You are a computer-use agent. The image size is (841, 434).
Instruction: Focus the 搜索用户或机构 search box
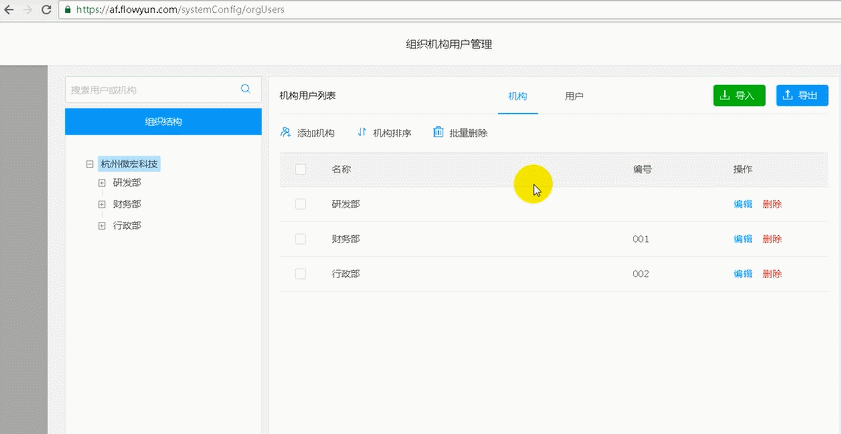(x=163, y=90)
